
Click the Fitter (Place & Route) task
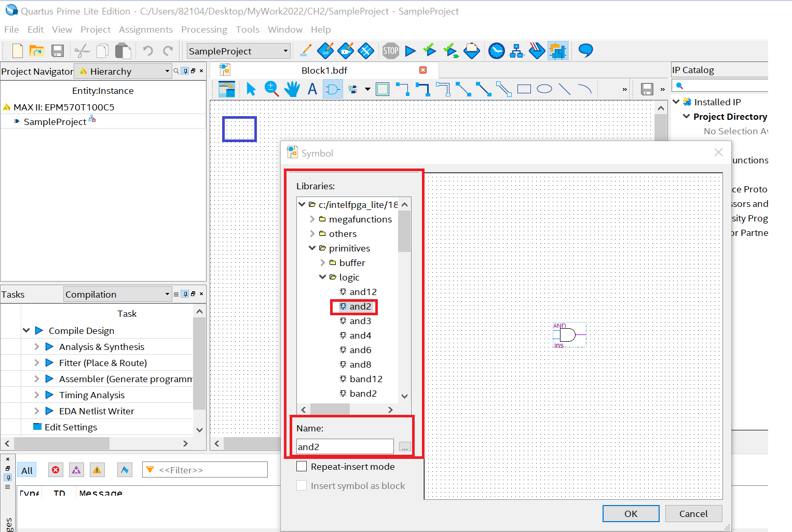[103, 362]
